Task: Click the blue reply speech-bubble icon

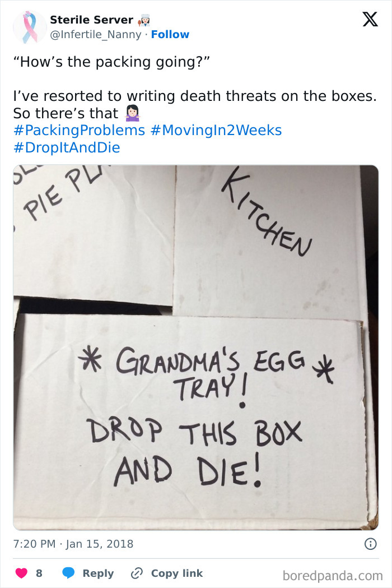Action: coord(69,573)
